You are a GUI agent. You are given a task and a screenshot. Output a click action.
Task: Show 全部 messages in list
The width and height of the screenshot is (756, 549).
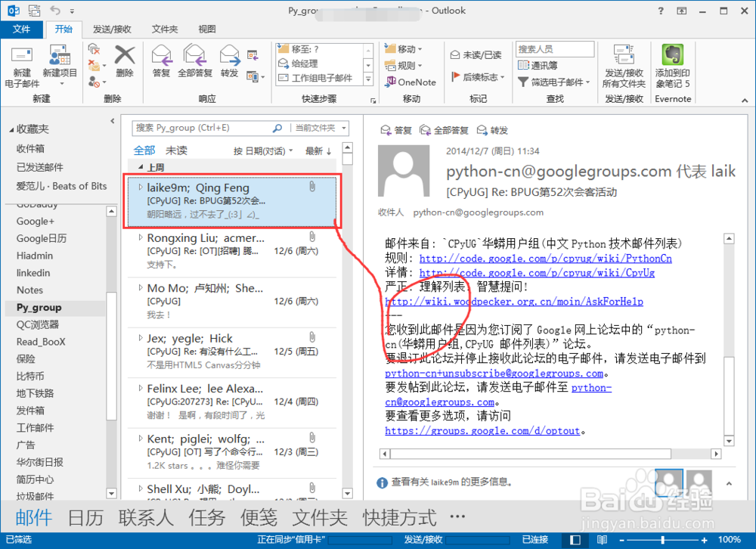click(x=144, y=150)
